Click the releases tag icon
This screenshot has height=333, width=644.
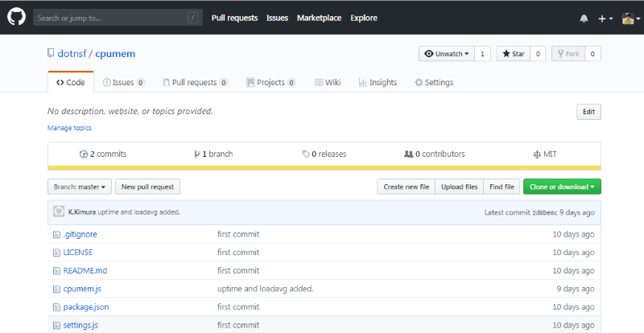(x=306, y=154)
